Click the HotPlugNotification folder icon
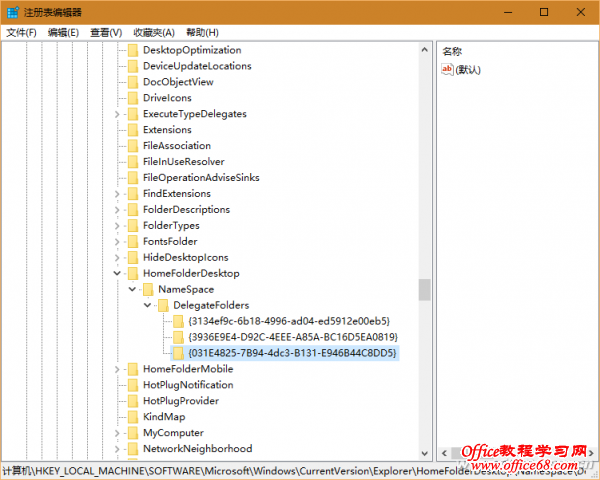The image size is (600, 480). (133, 385)
